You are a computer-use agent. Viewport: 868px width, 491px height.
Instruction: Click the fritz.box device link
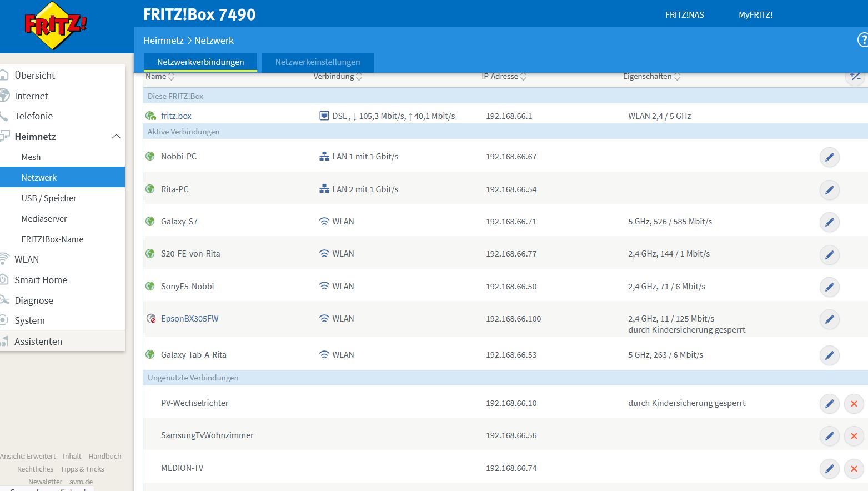(x=176, y=116)
